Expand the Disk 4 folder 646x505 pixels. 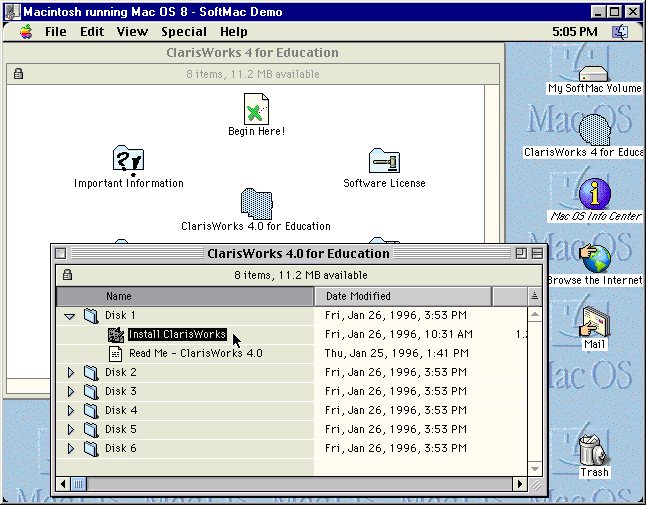[x=71, y=410]
